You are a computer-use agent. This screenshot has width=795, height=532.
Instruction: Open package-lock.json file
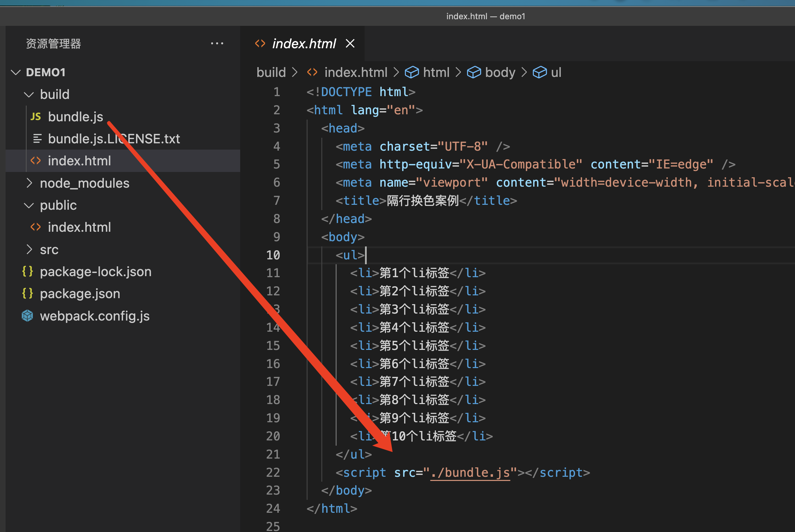click(x=96, y=272)
